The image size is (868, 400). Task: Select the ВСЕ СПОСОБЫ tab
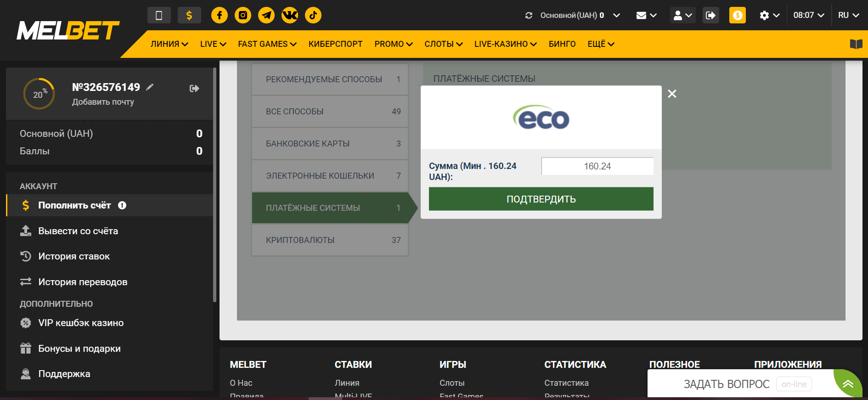coord(330,112)
